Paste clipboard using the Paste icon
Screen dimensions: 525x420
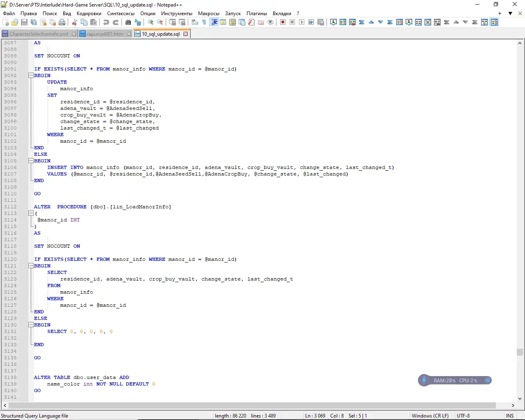[94, 22]
